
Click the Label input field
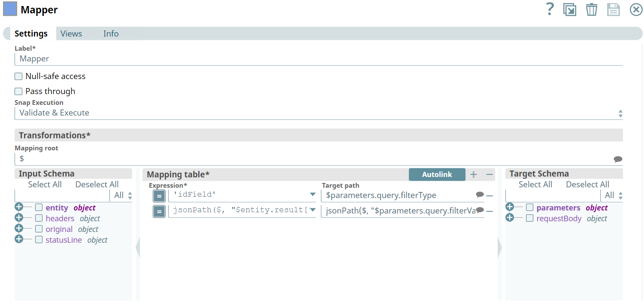(x=319, y=59)
